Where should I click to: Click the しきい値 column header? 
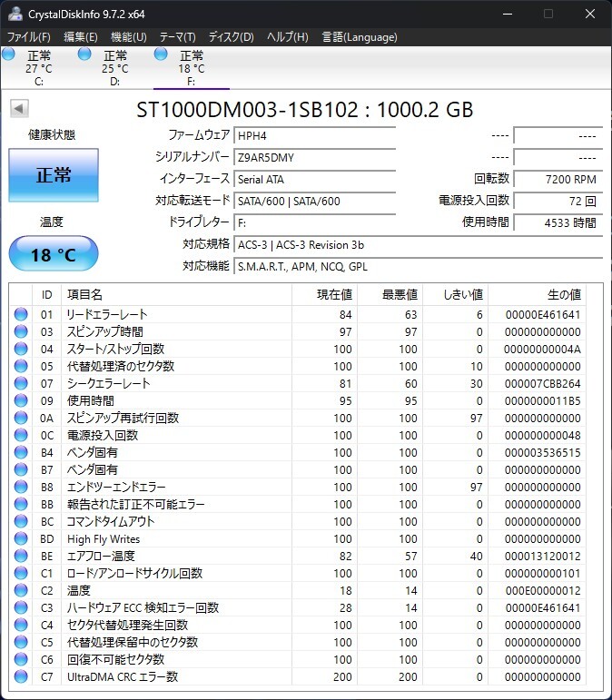[455, 295]
